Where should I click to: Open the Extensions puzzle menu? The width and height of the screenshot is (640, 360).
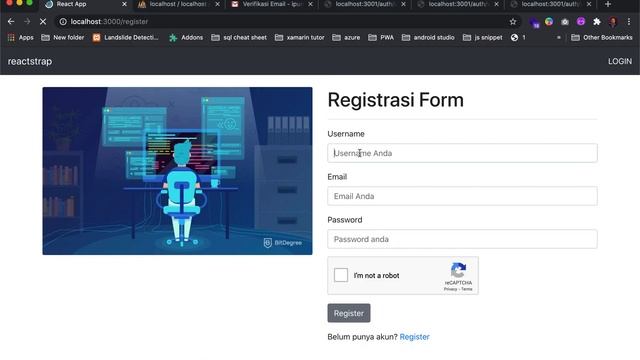click(597, 22)
